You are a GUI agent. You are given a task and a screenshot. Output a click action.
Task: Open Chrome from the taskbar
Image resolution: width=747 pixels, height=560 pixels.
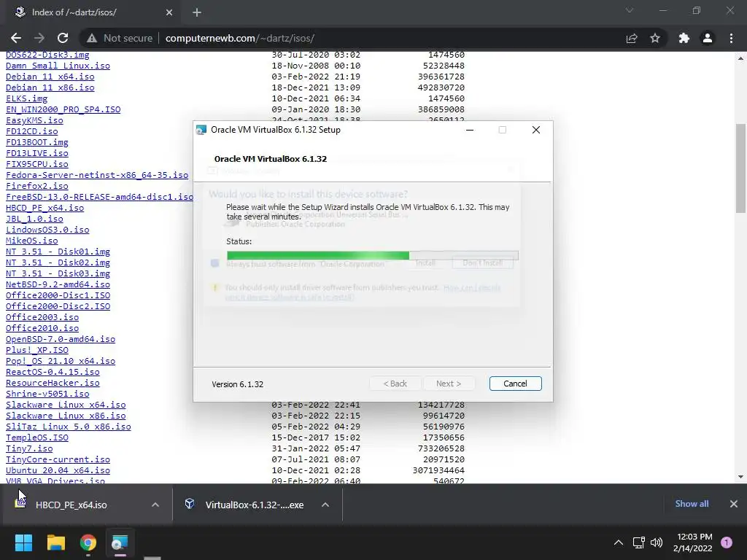click(88, 542)
